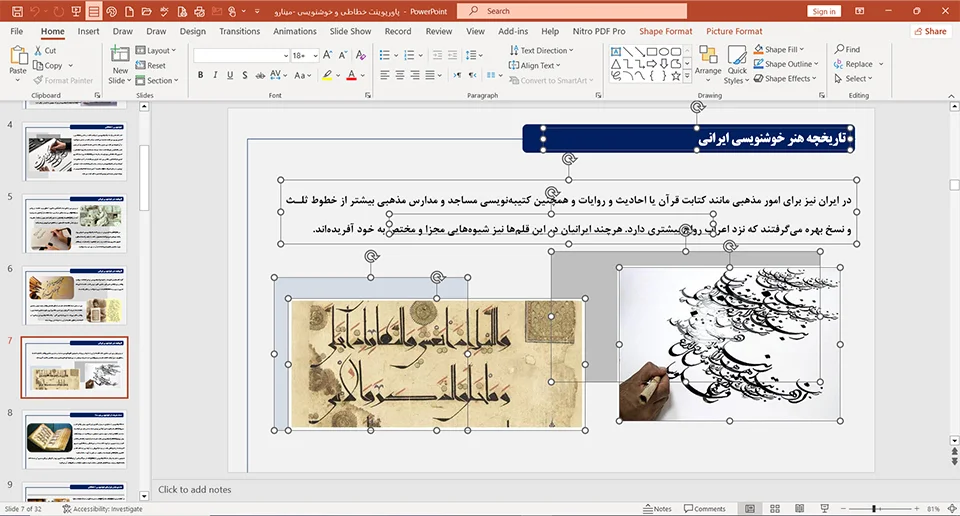Toggle Underline formatting
The image size is (960, 516).
(230, 75)
